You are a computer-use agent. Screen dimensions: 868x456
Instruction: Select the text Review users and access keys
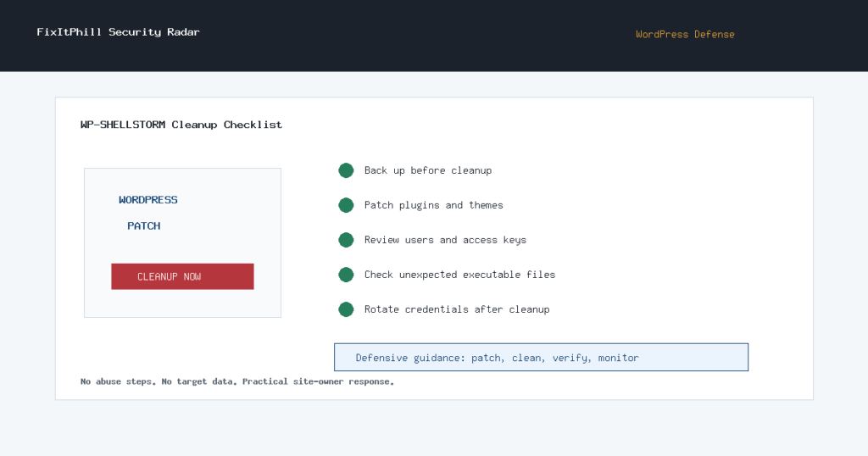445,240
